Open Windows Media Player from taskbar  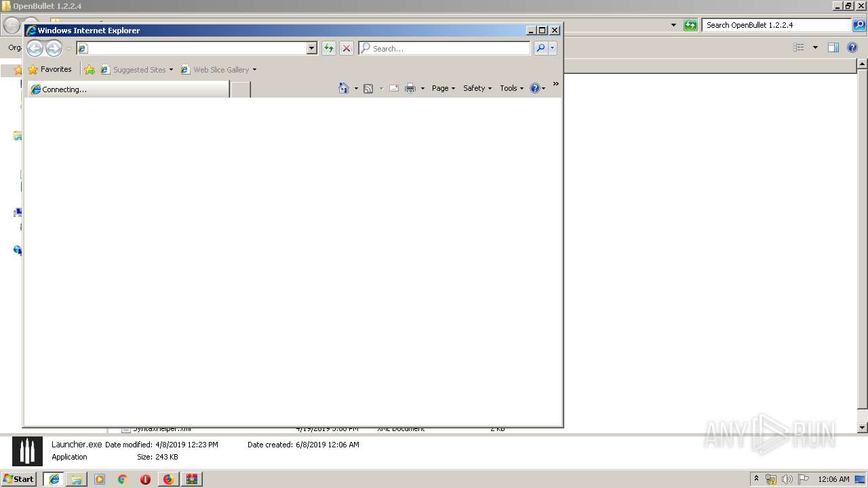click(100, 479)
